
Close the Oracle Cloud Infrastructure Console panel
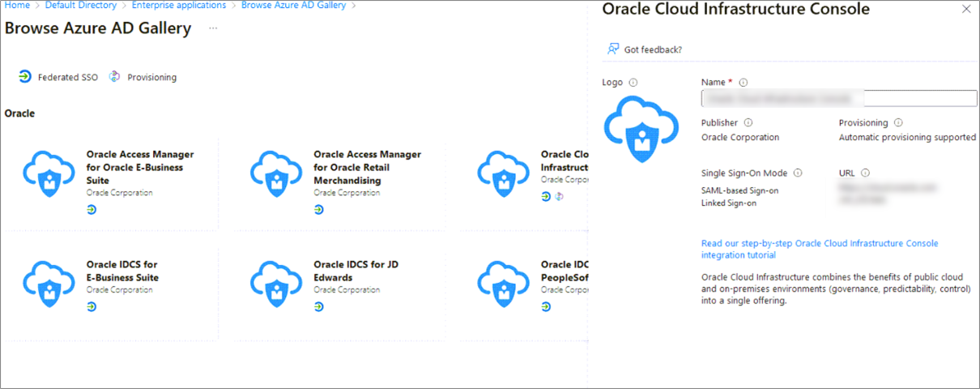965,9
